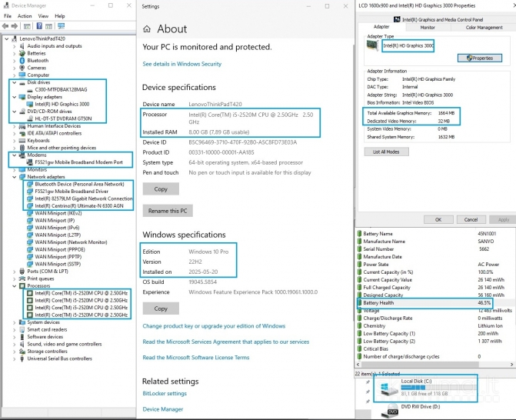Switch to the Monitor tab

tap(428, 28)
